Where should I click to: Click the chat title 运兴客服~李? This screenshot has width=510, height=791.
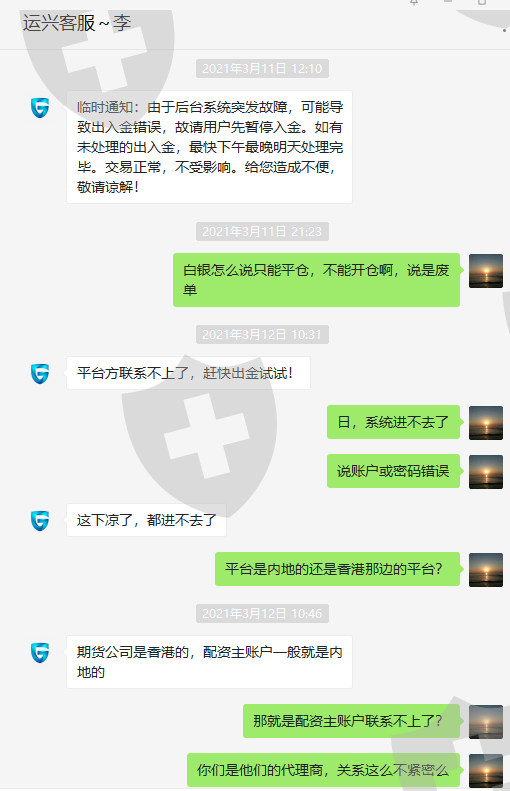click(77, 23)
